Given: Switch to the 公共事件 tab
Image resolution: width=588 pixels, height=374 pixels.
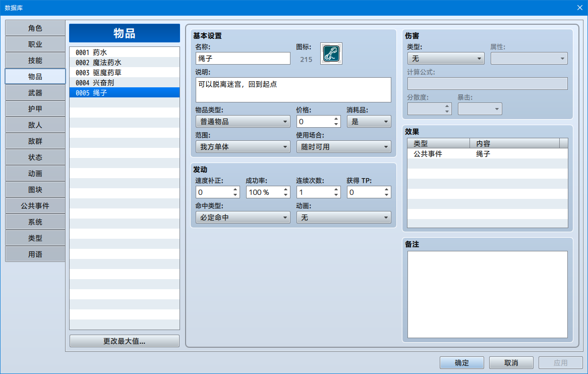Looking at the screenshot, I should [35, 206].
